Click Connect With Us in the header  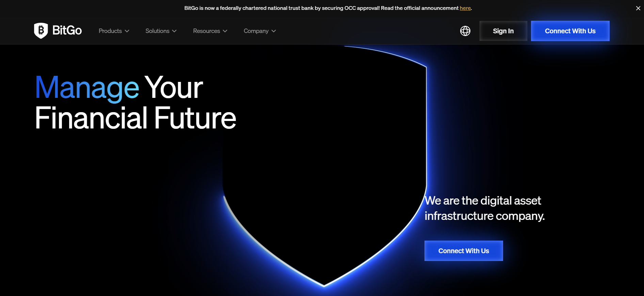coord(570,31)
